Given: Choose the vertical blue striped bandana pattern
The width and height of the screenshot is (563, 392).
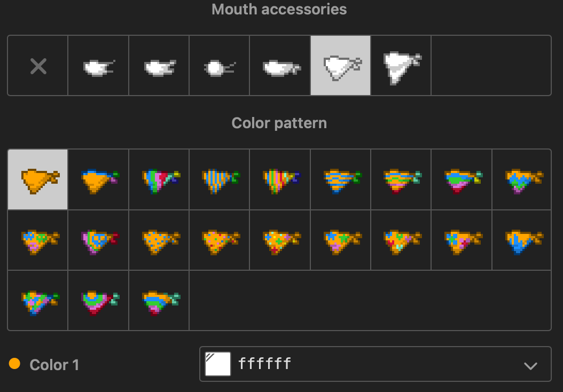Looking at the screenshot, I should tap(220, 179).
